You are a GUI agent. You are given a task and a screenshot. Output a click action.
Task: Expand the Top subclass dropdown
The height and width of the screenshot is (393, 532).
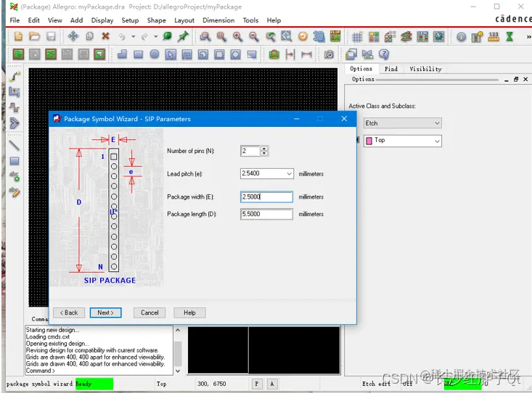coord(437,141)
